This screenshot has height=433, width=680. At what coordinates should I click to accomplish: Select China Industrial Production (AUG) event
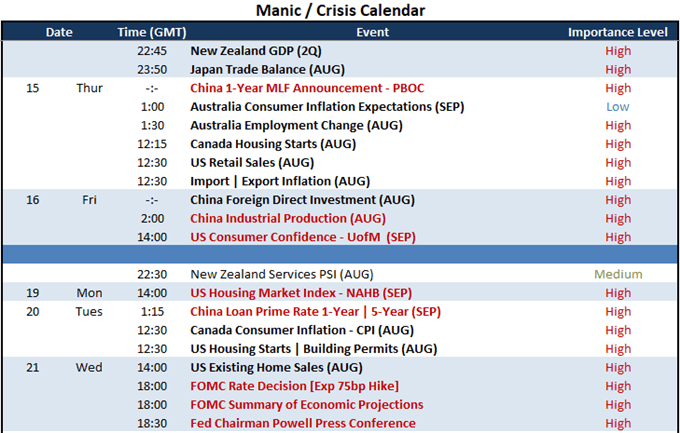[x=288, y=218]
